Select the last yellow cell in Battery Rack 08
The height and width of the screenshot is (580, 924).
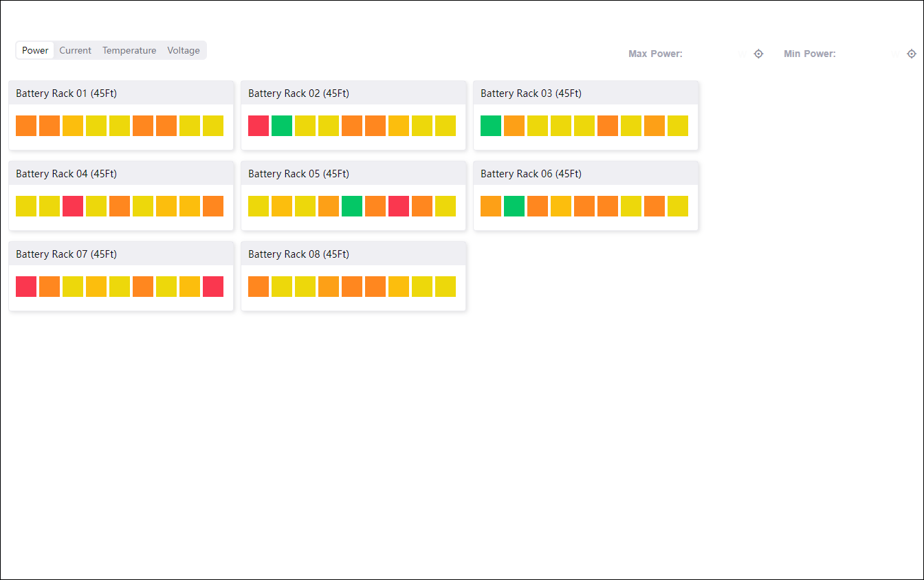445,287
